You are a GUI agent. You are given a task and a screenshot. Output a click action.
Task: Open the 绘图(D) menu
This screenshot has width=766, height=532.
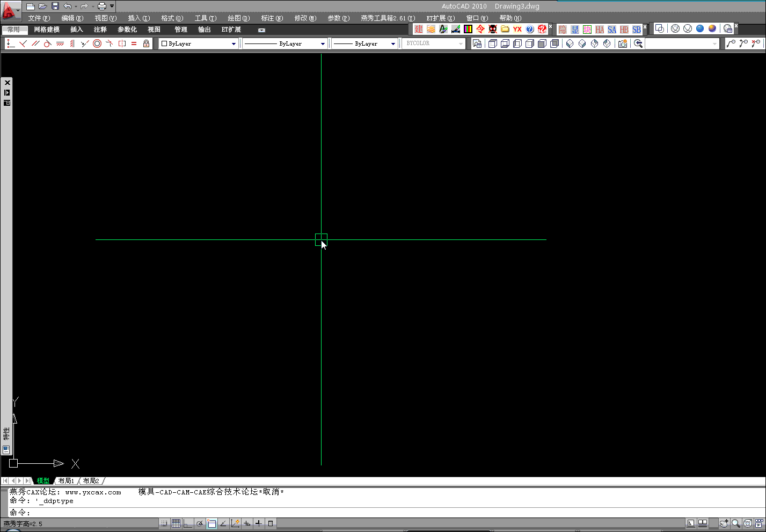(238, 18)
